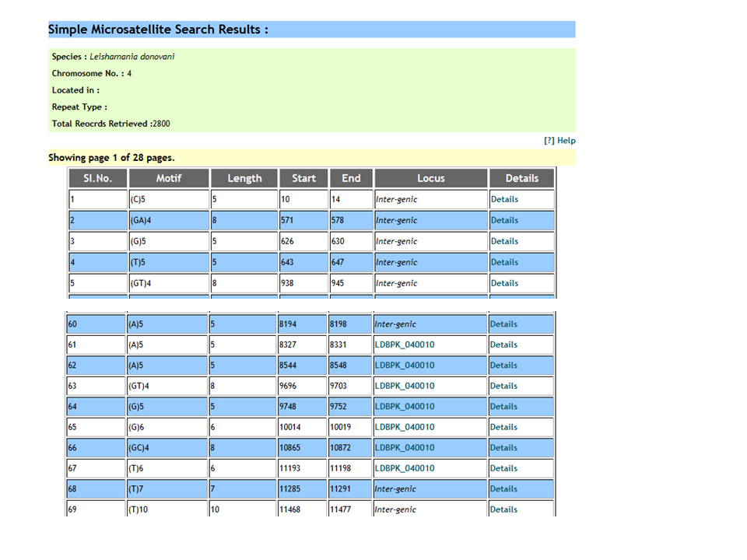The width and height of the screenshot is (747, 560).
Task: Select the Start column header
Action: [303, 178]
